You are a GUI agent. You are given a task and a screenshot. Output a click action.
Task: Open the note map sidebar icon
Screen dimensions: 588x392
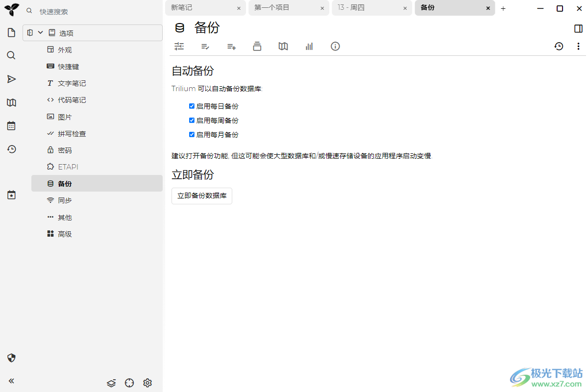click(x=11, y=102)
